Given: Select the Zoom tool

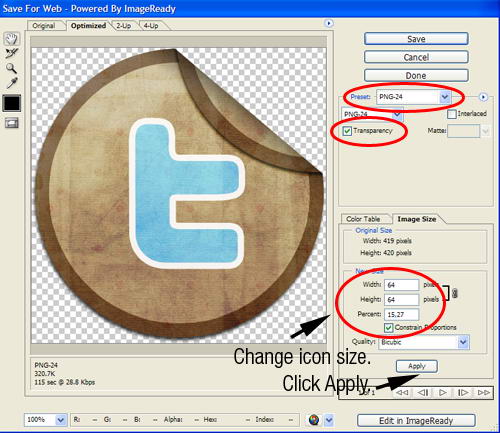Looking at the screenshot, I should point(11,68).
